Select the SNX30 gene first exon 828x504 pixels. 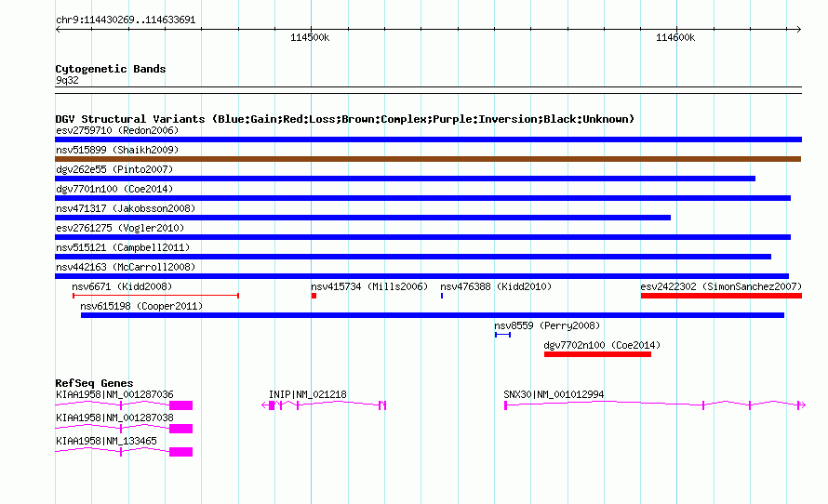[x=505, y=405]
